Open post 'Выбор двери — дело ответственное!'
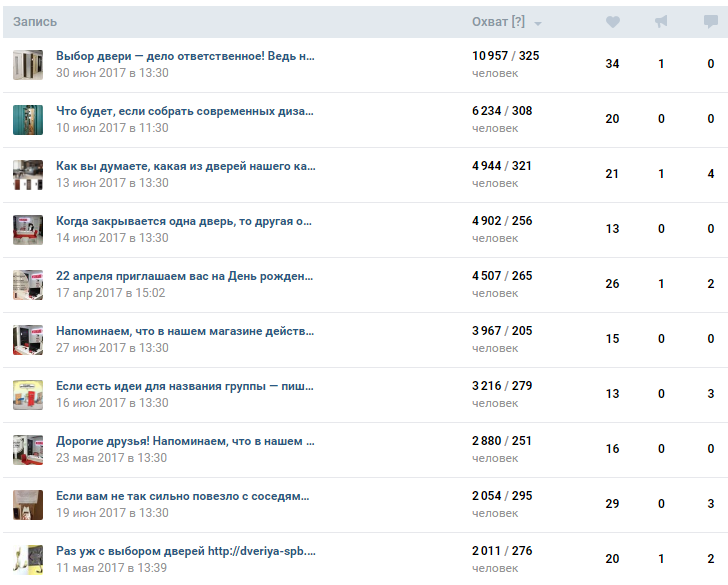 click(185, 56)
